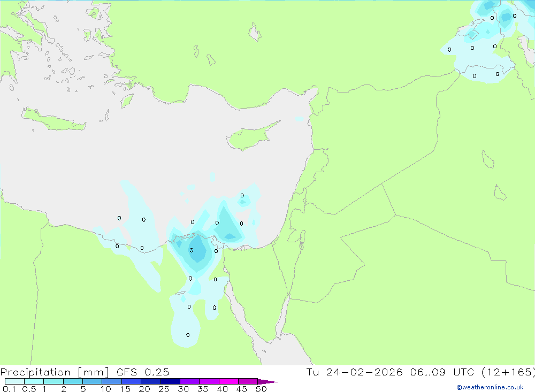Click the '30' legend value
This screenshot has height=392, width=535.
[x=184, y=389]
